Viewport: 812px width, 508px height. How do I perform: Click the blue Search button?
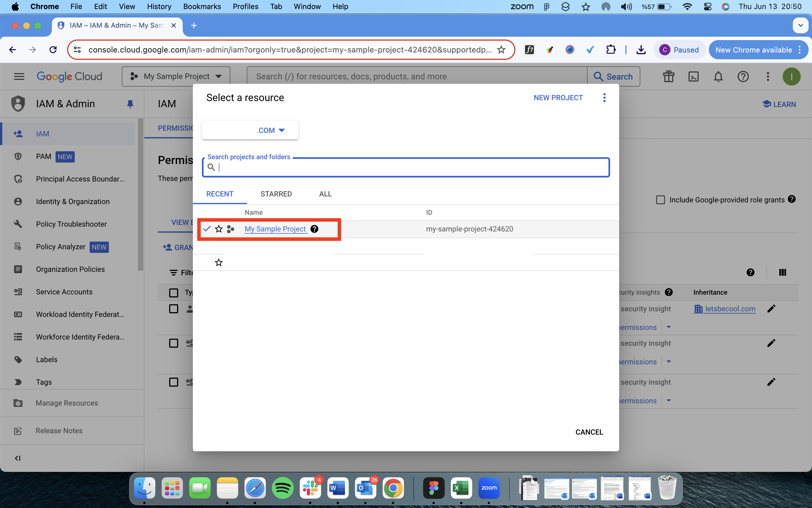[613, 76]
